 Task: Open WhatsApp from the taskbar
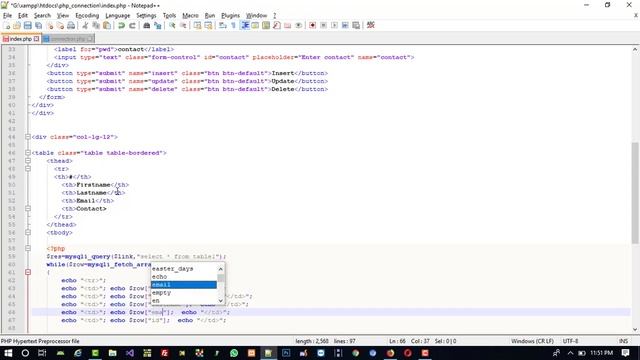[x=234, y=353]
